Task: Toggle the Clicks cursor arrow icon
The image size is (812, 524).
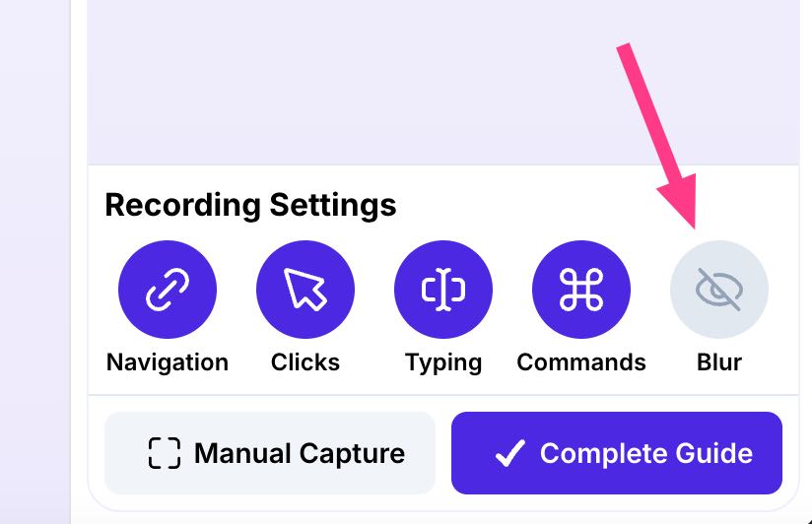Action: coord(305,290)
